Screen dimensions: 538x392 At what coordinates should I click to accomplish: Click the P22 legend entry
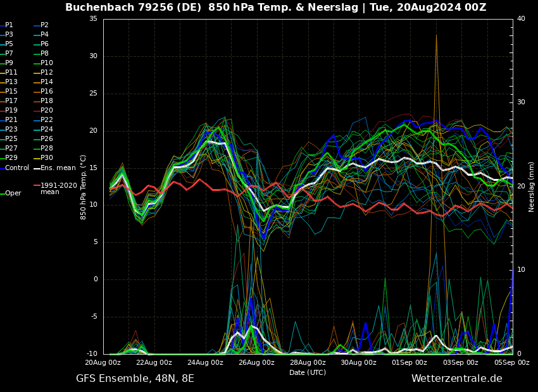click(x=44, y=119)
